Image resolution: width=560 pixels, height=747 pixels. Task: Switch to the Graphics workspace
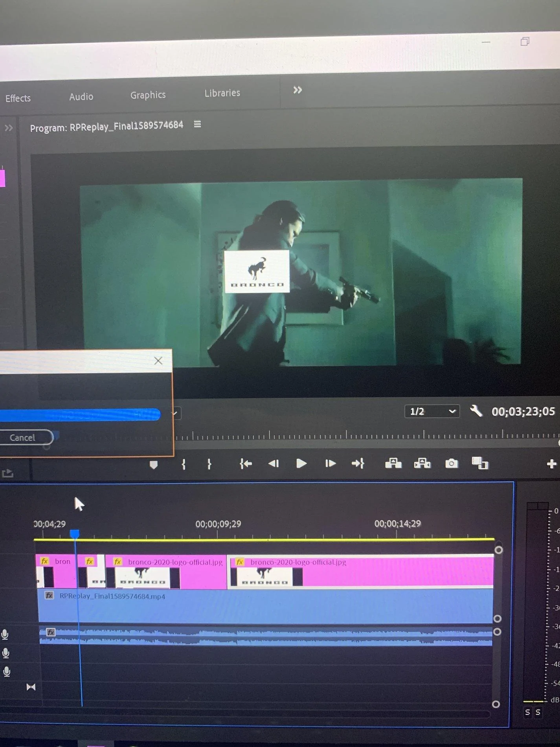point(148,95)
